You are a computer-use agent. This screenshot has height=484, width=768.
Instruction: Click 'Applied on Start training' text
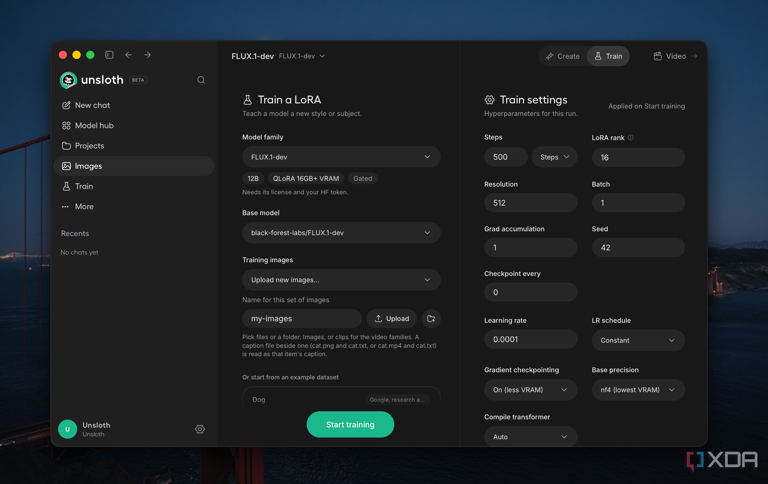click(647, 106)
